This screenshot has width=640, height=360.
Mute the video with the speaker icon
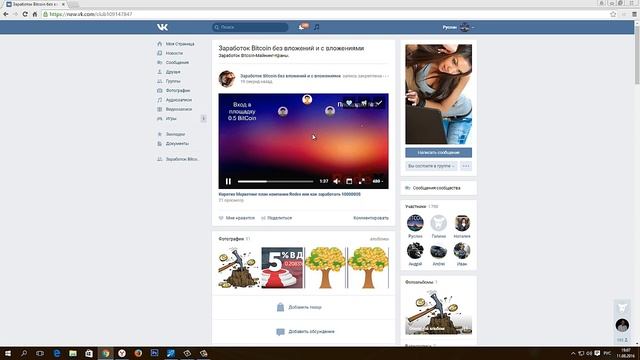(x=337, y=181)
